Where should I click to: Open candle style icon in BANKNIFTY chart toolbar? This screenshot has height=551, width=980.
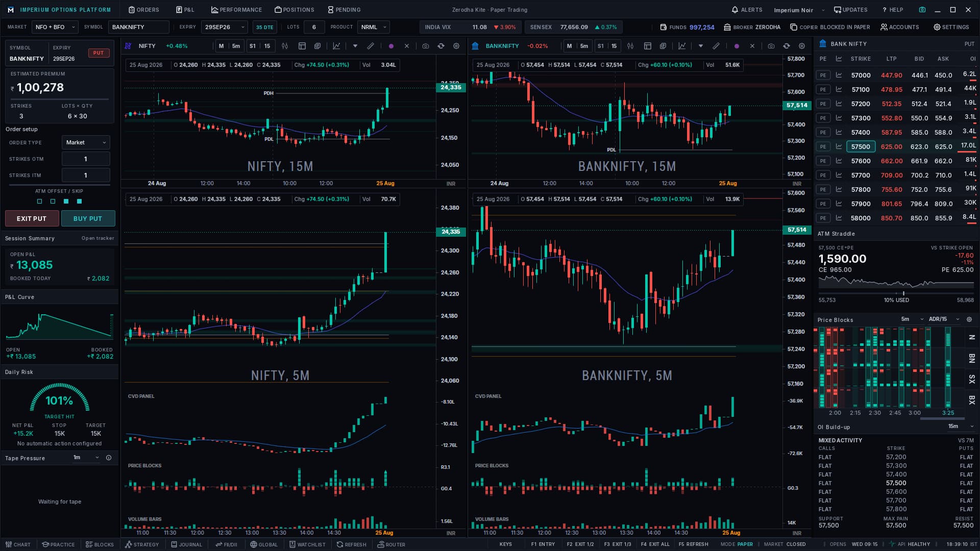tap(630, 46)
